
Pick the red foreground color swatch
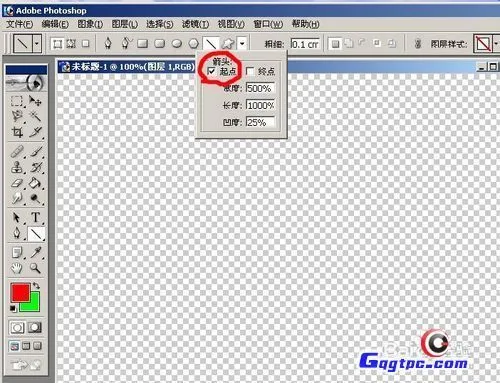20,292
